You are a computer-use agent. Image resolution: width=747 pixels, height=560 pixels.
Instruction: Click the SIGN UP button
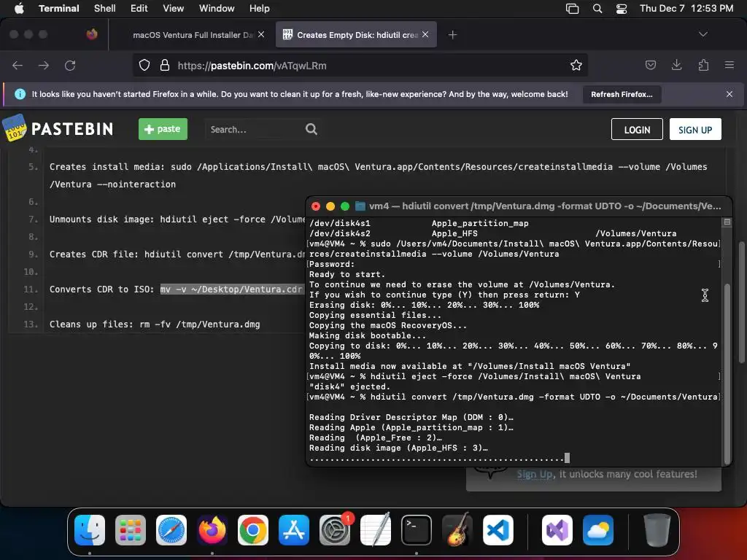click(695, 130)
